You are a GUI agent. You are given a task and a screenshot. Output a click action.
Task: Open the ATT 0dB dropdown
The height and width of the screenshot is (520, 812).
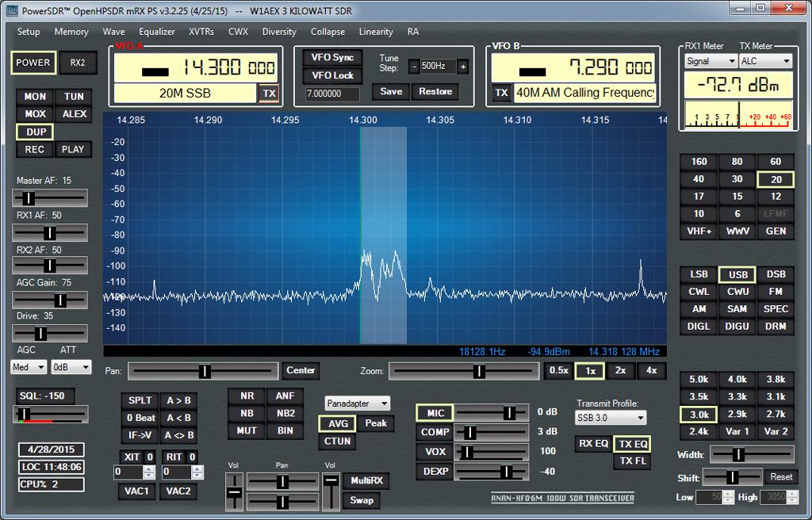click(x=71, y=367)
